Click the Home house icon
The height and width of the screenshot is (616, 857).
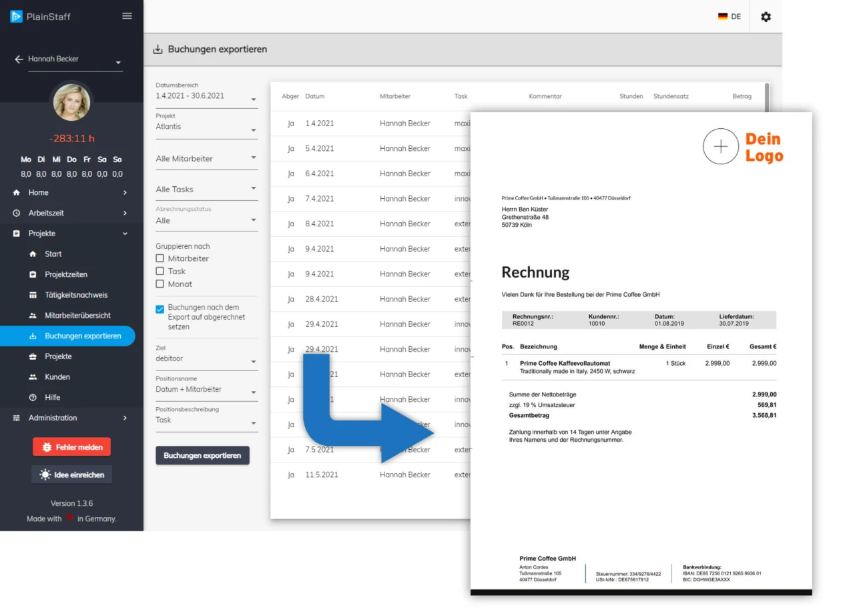tap(17, 193)
